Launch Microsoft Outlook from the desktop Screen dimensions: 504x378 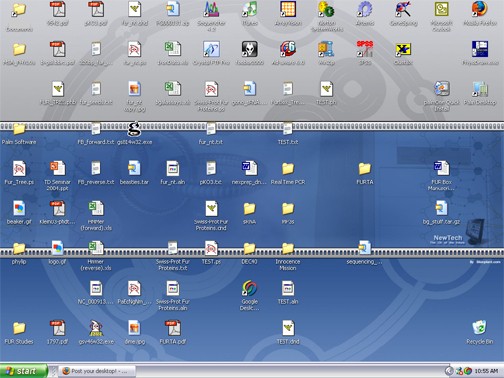click(x=441, y=9)
